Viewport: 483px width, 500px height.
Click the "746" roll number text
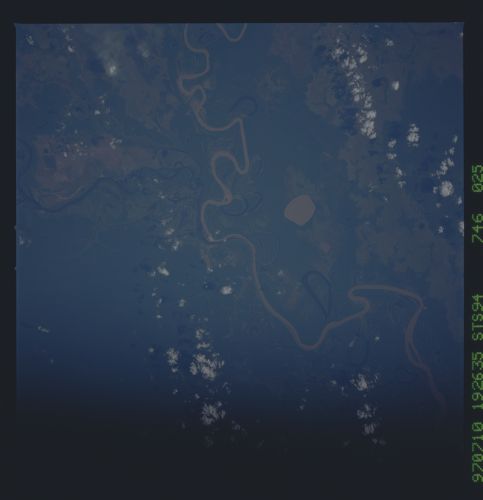click(x=477, y=228)
